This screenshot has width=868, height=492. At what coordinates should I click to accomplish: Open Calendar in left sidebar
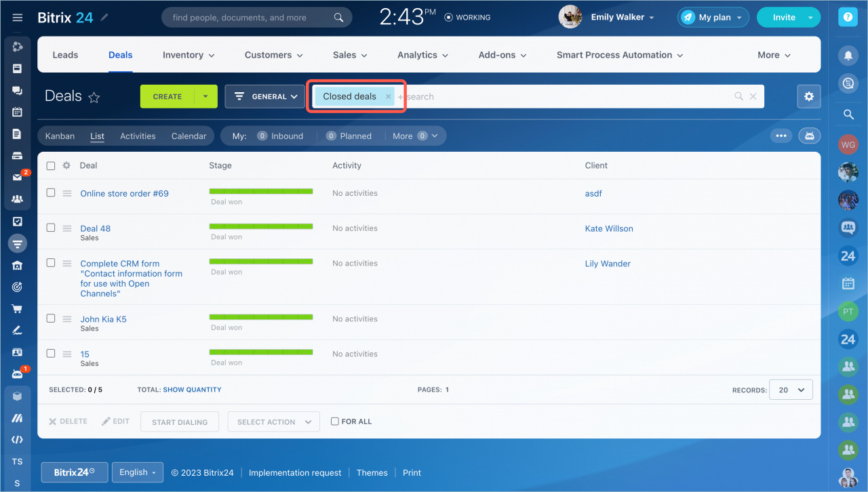pos(18,112)
